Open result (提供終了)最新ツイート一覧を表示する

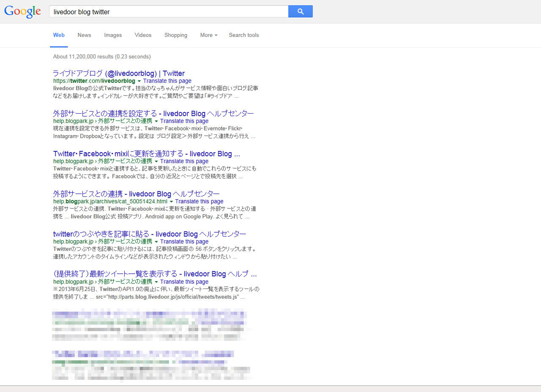(x=155, y=274)
